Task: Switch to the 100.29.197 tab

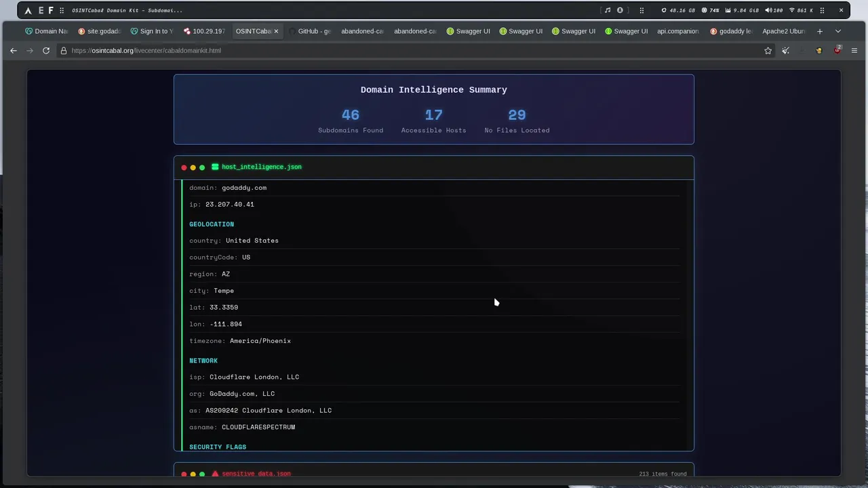Action: 204,31
